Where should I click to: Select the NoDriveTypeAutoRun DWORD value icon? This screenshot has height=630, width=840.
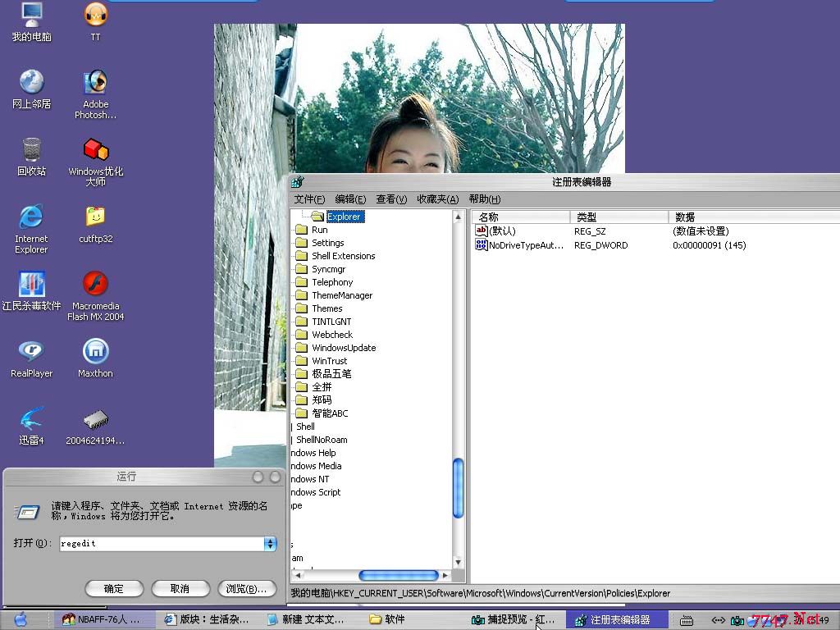(x=481, y=244)
